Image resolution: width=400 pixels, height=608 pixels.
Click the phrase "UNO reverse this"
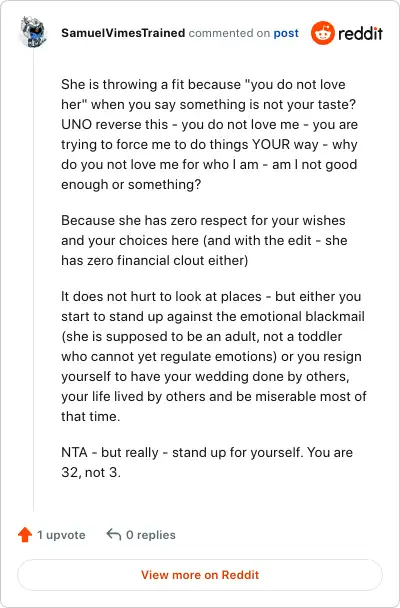pos(114,124)
